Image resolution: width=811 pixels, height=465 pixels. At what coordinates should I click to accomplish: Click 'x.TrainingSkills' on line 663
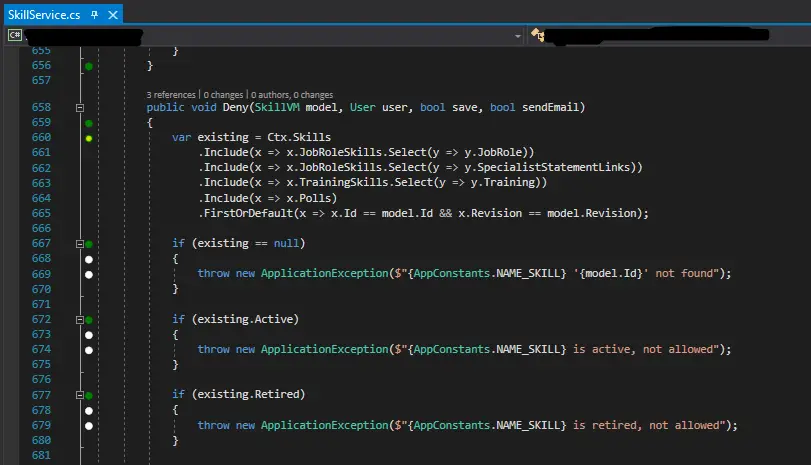(337, 182)
